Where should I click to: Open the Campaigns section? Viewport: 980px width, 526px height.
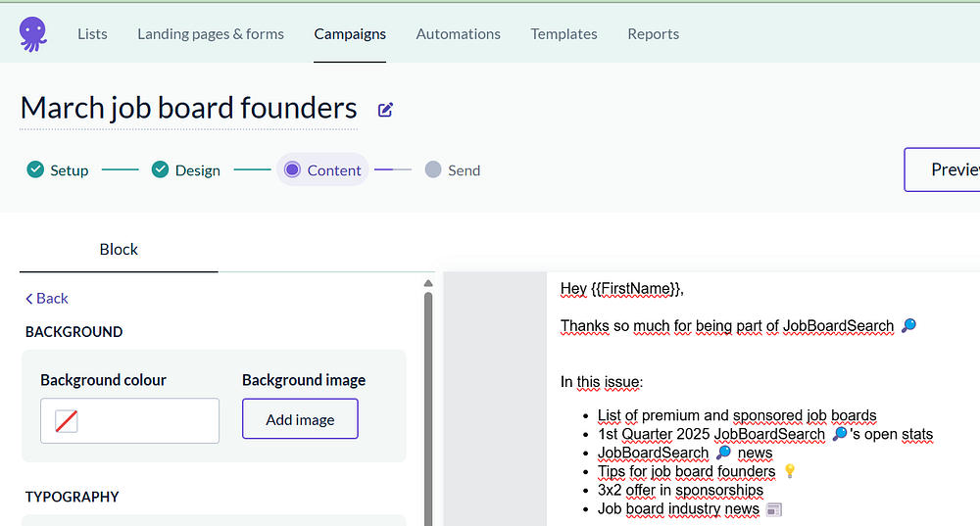(350, 33)
